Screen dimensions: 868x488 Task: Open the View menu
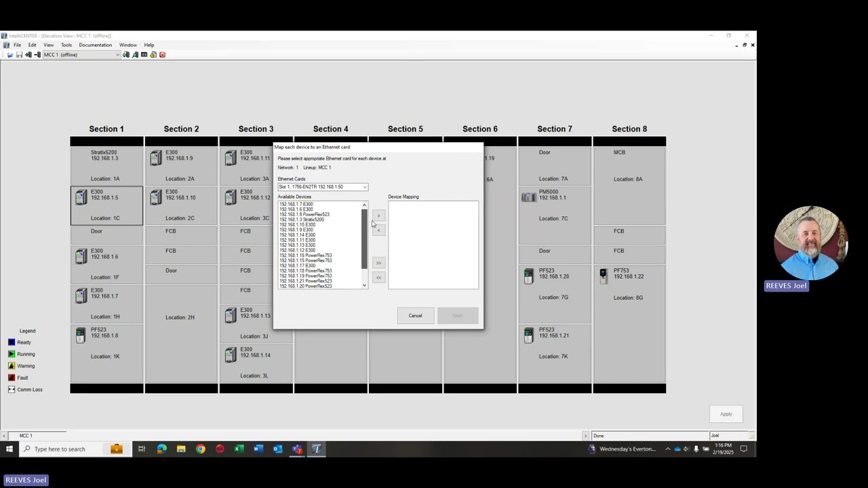pos(48,45)
